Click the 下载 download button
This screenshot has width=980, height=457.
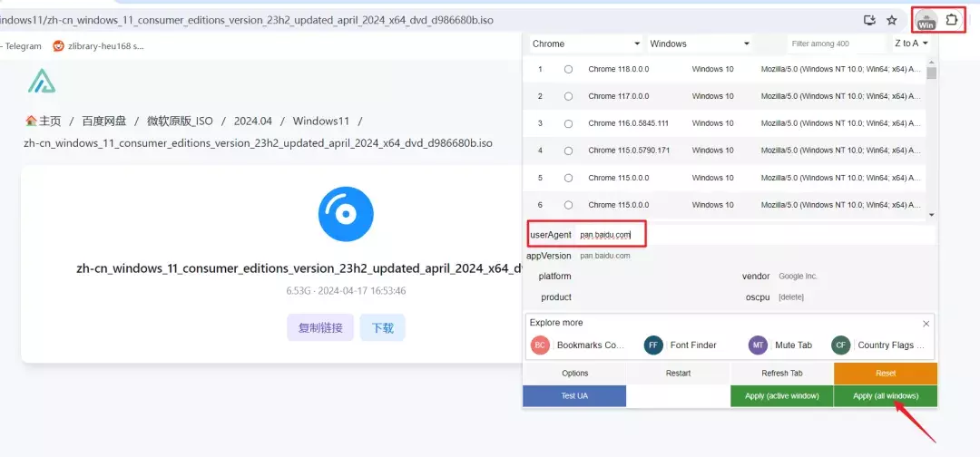click(383, 327)
